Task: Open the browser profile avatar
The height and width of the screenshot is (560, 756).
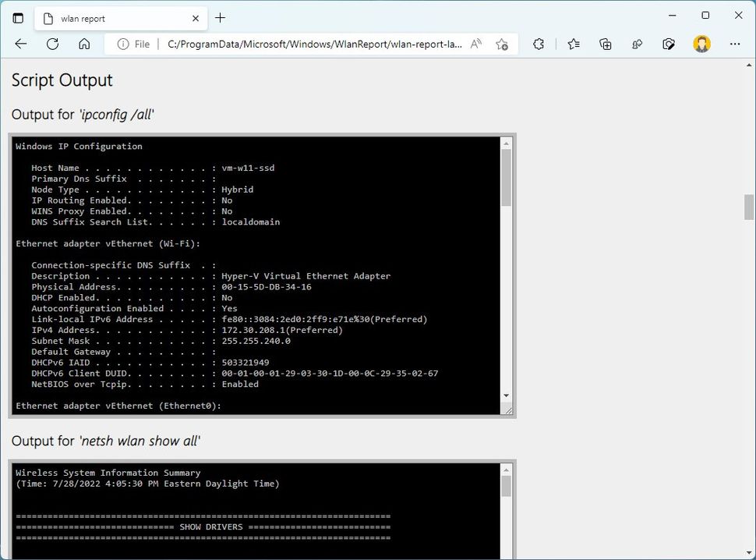Action: point(702,44)
